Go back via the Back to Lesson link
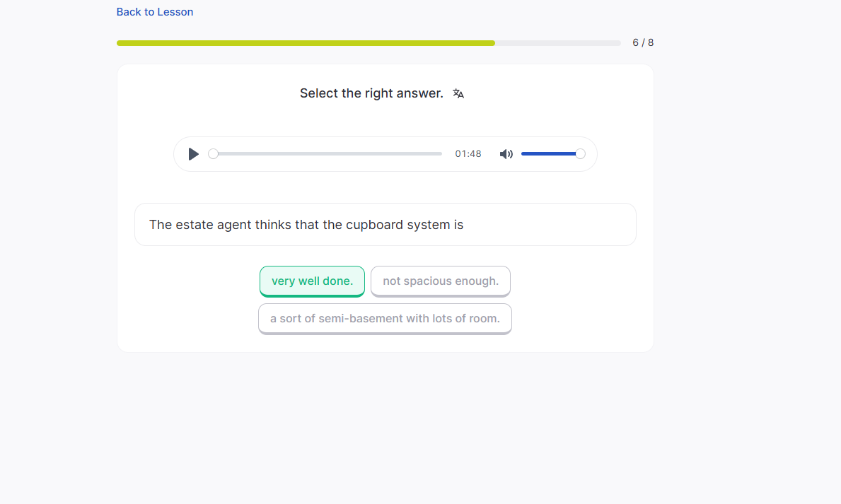 click(x=155, y=12)
